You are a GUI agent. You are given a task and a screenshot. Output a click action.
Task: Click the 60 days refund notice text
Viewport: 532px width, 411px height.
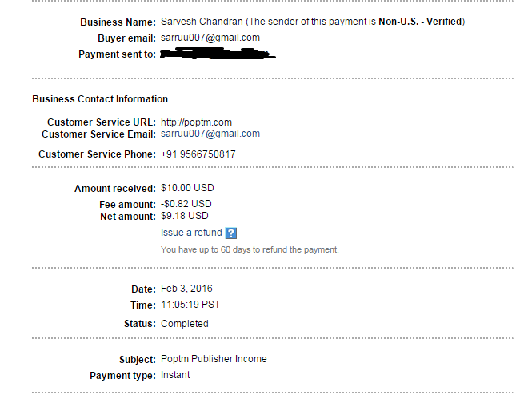pyautogui.click(x=250, y=249)
